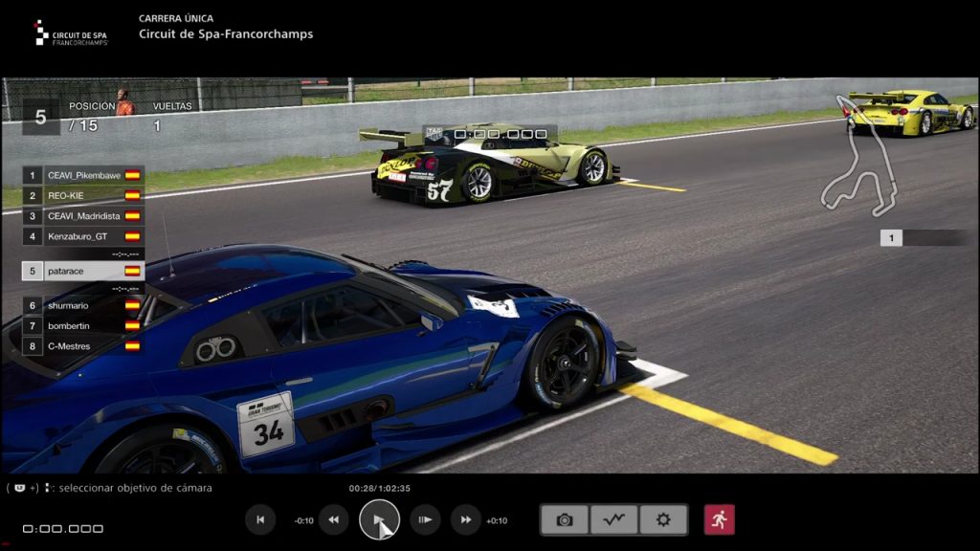Screen dimensions: 980x551
Task: Select driver CEAVI_Pikembawe in position 1
Action: 83,176
